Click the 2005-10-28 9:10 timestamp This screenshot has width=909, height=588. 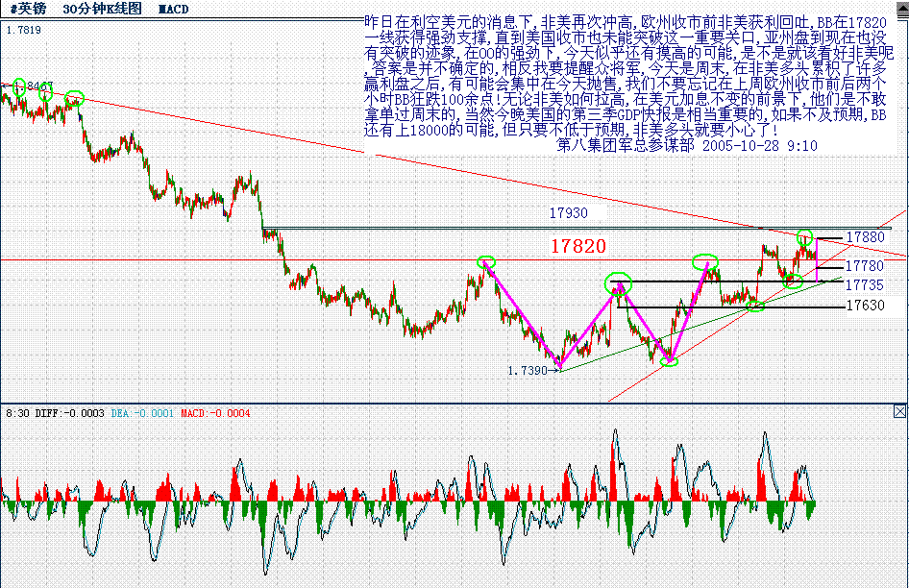759,145
